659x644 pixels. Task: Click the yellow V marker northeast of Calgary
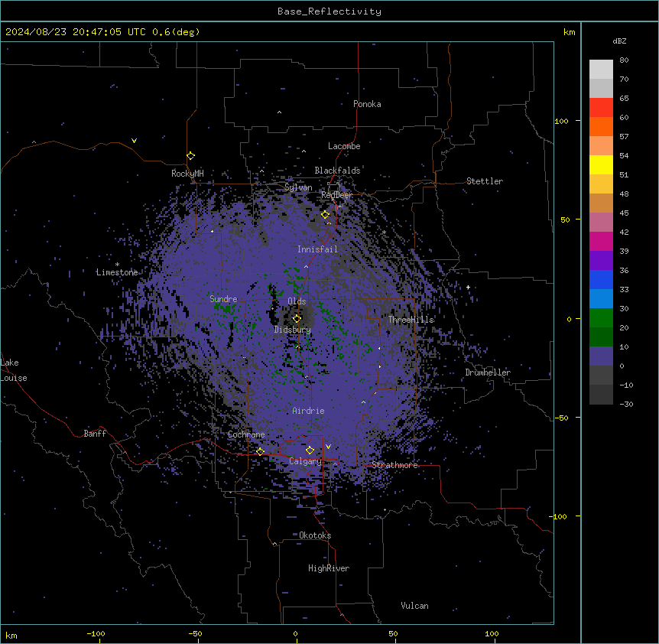pyautogui.click(x=328, y=447)
